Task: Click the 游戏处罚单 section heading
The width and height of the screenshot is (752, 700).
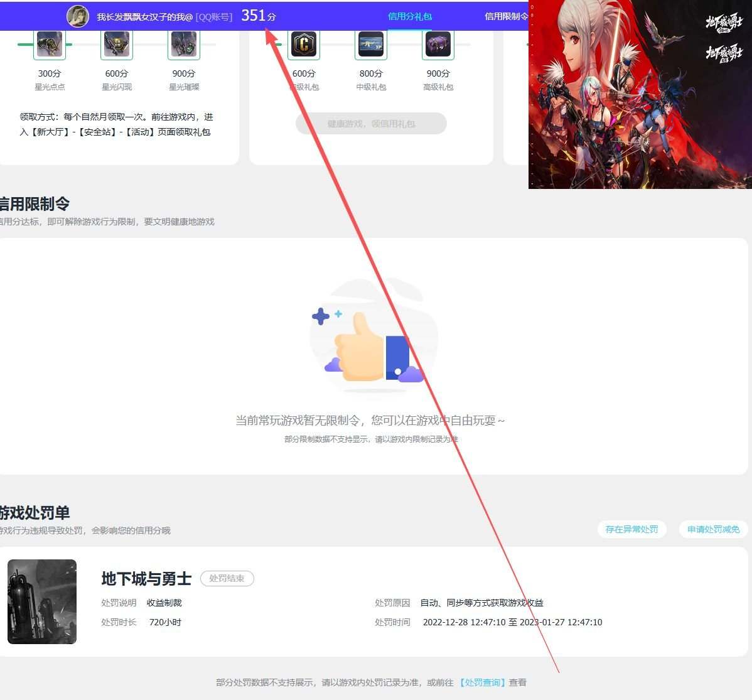Action: 35,513
